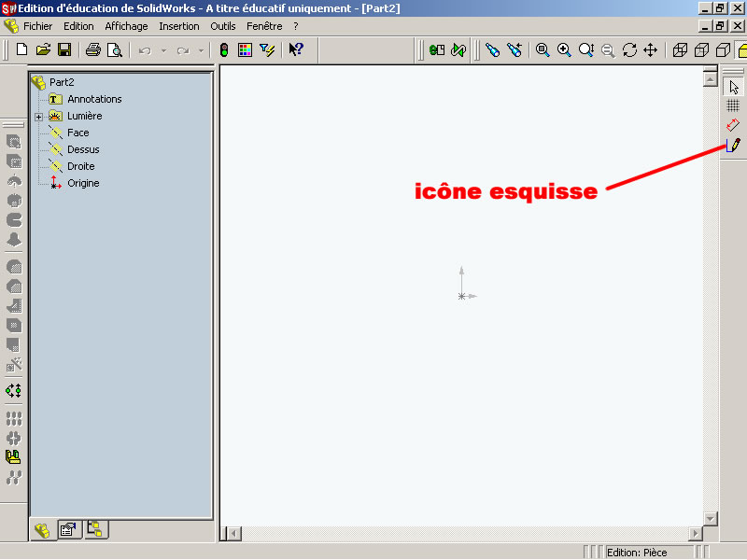747x560 pixels.
Task: Select the arrow Select tool in right toolbar
Action: click(x=733, y=87)
